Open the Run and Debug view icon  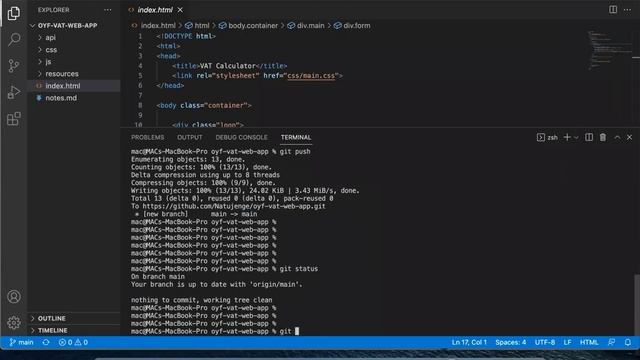(14, 92)
